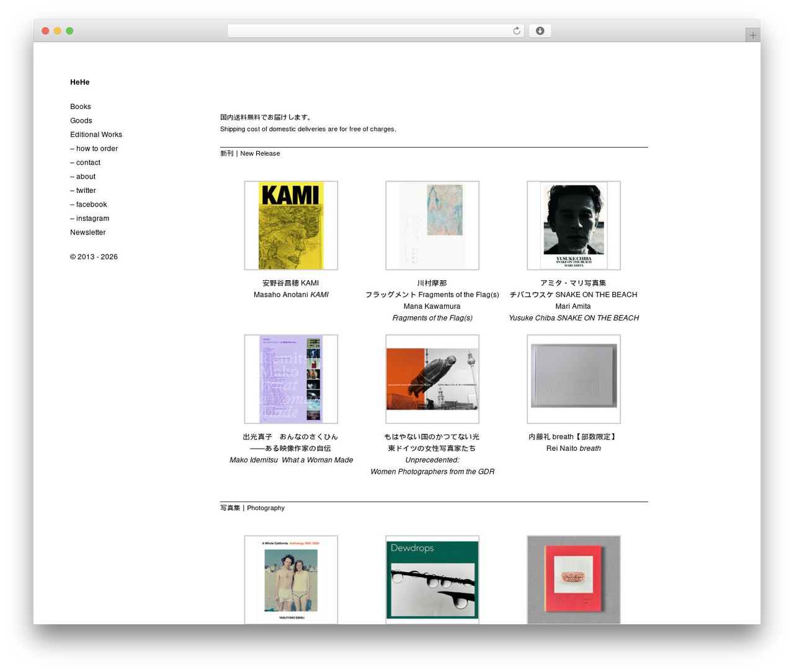Screen dimensions: 794x672
Task: Open the Dewdrops book cover thumbnail
Action: click(x=432, y=580)
